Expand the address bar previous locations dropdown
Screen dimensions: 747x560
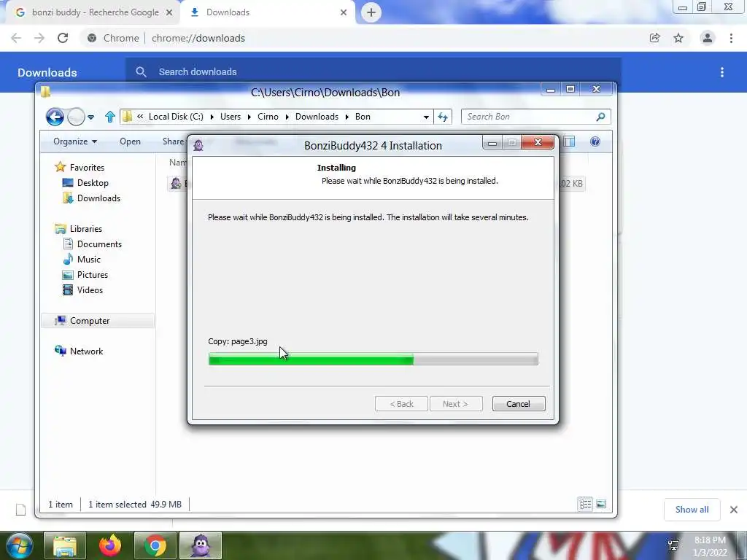(x=426, y=117)
